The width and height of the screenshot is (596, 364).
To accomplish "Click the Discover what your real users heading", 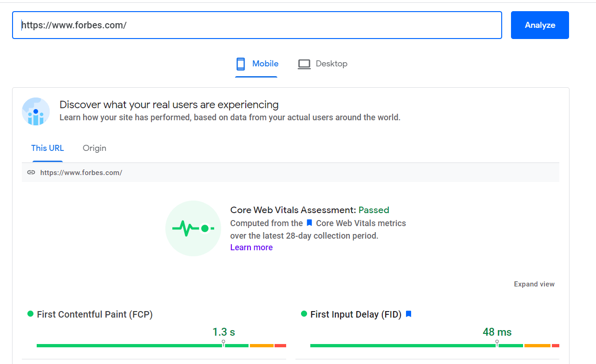I will 169,104.
